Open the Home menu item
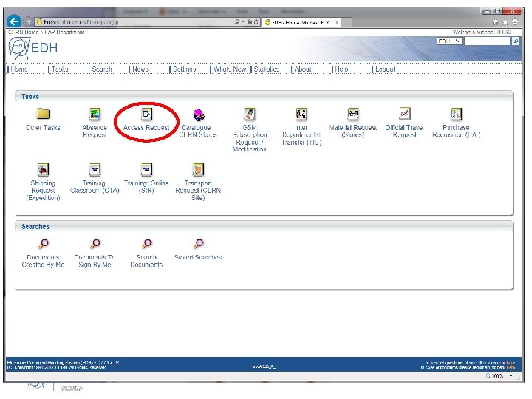Screen dimensions: 532x399 [19, 69]
